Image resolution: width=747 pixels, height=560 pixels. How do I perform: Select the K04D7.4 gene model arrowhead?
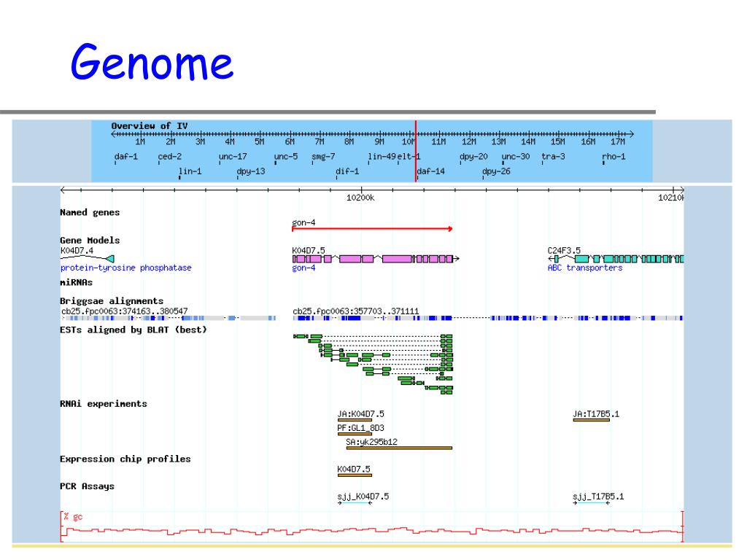coord(110,259)
